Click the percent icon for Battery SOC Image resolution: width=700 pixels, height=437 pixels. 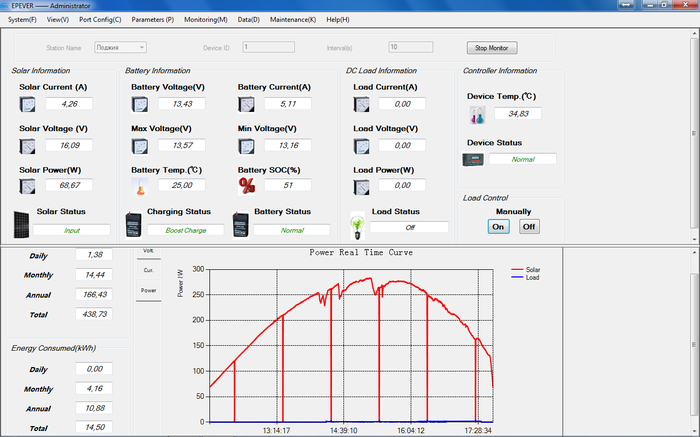click(246, 185)
